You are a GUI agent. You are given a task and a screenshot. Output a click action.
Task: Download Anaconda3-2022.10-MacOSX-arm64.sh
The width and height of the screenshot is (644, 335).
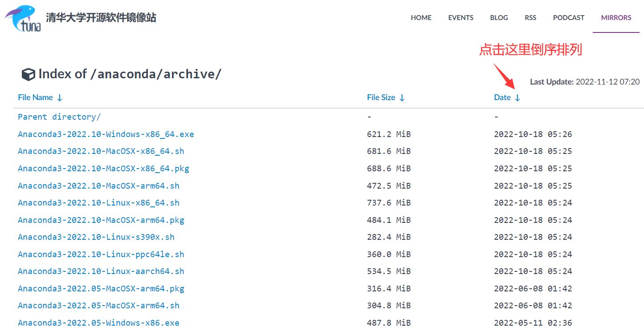pyautogui.click(x=98, y=186)
